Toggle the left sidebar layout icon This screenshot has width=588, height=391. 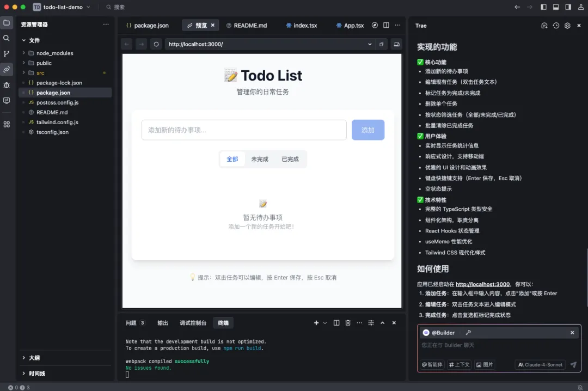coord(543,7)
